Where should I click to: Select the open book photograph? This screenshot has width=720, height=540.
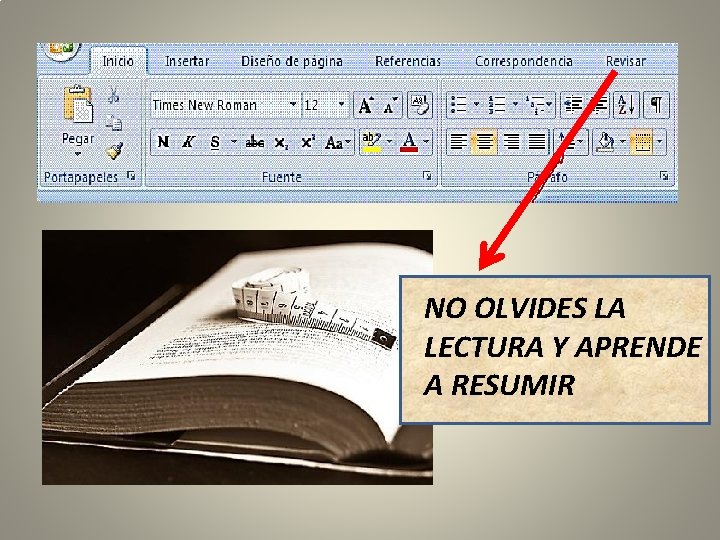coord(237,357)
